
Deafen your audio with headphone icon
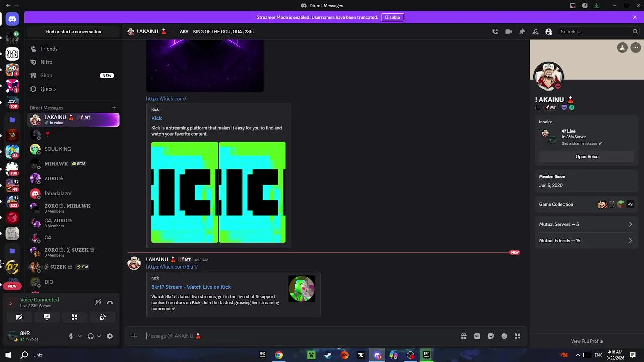click(91, 336)
